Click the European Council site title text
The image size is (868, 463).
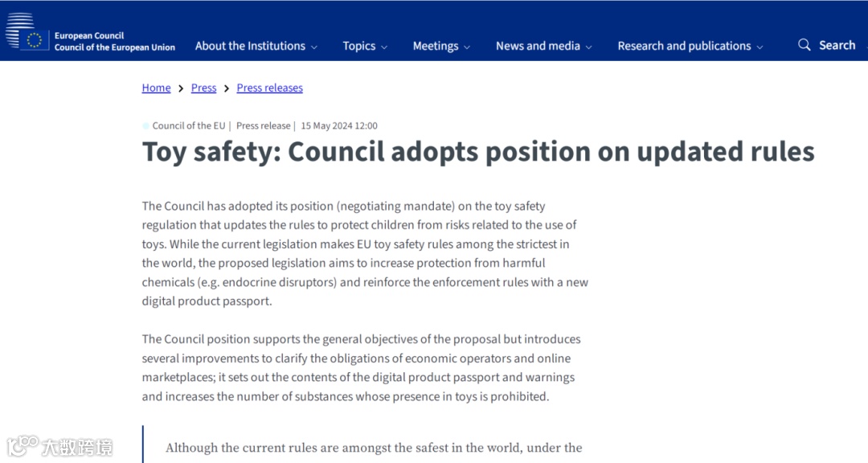coord(89,35)
